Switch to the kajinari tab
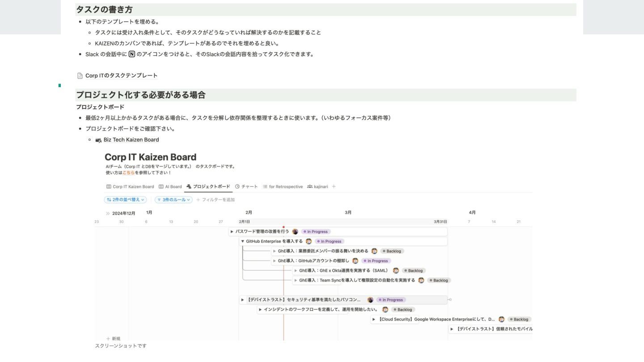Screen dimensions: 644x362 pyautogui.click(x=318, y=186)
